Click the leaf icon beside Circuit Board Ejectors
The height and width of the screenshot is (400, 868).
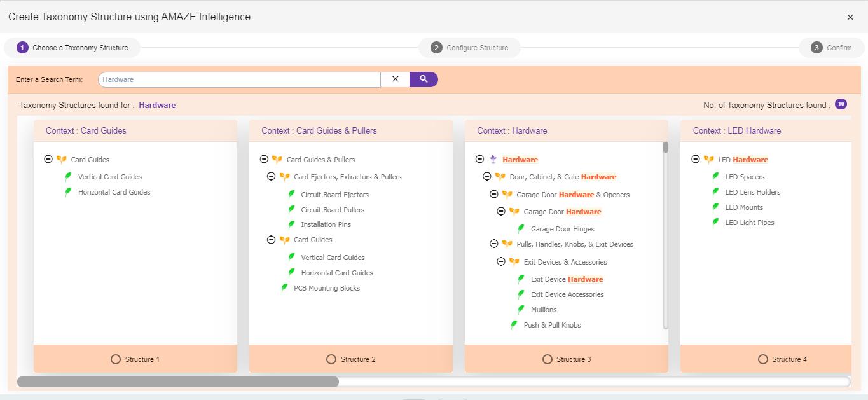291,195
